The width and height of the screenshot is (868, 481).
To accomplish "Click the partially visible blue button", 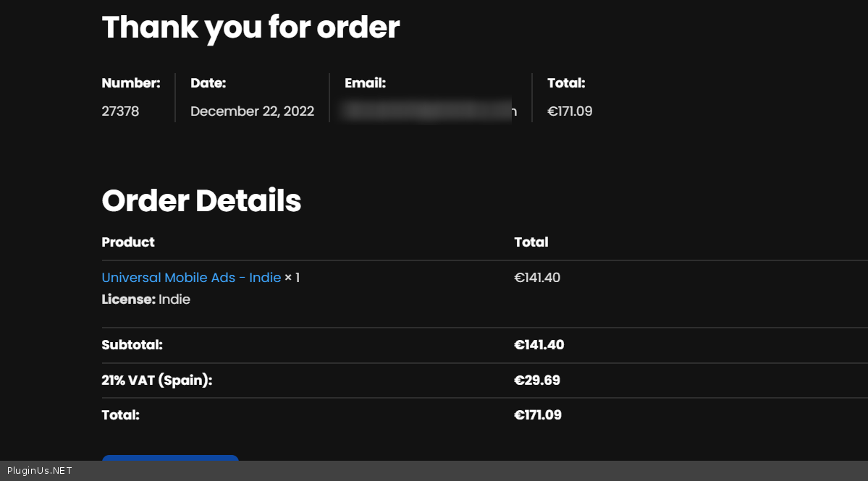I will click(x=170, y=458).
